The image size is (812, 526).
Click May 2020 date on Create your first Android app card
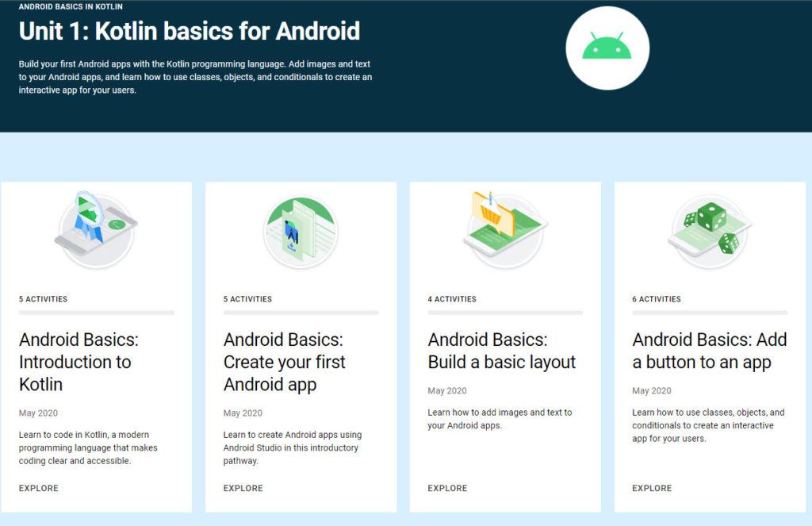click(x=243, y=413)
